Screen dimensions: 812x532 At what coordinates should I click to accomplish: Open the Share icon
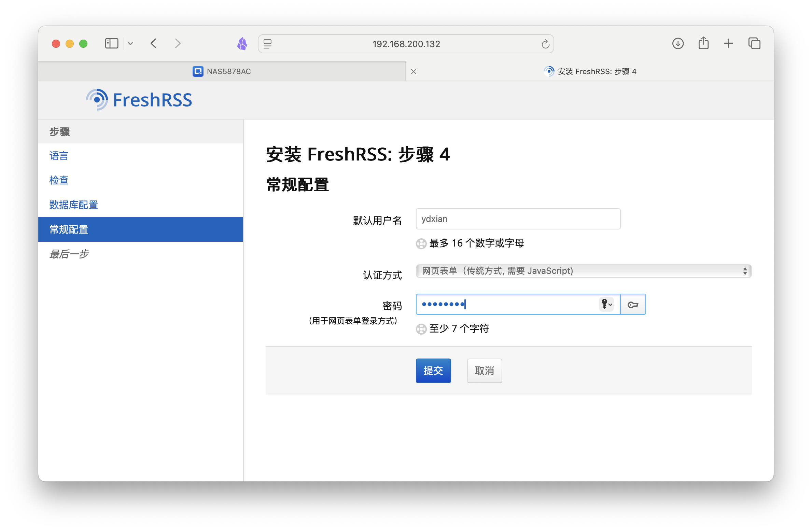pyautogui.click(x=703, y=43)
